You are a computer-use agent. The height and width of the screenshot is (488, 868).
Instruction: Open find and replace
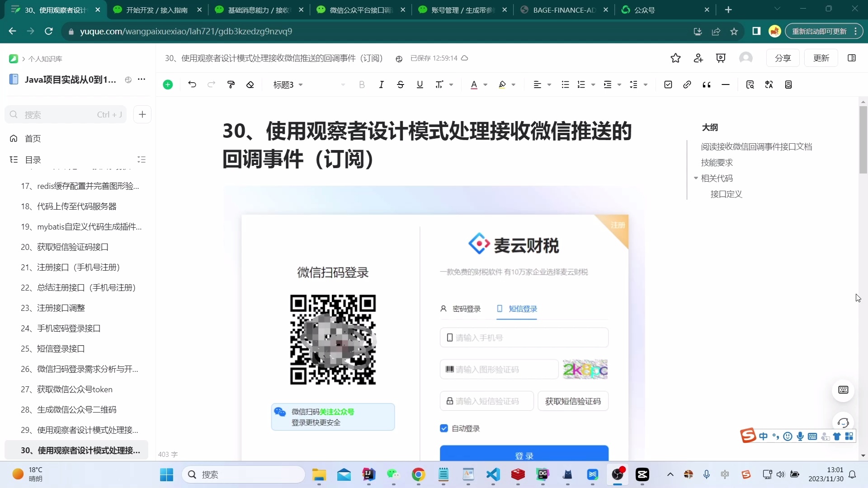coord(750,84)
